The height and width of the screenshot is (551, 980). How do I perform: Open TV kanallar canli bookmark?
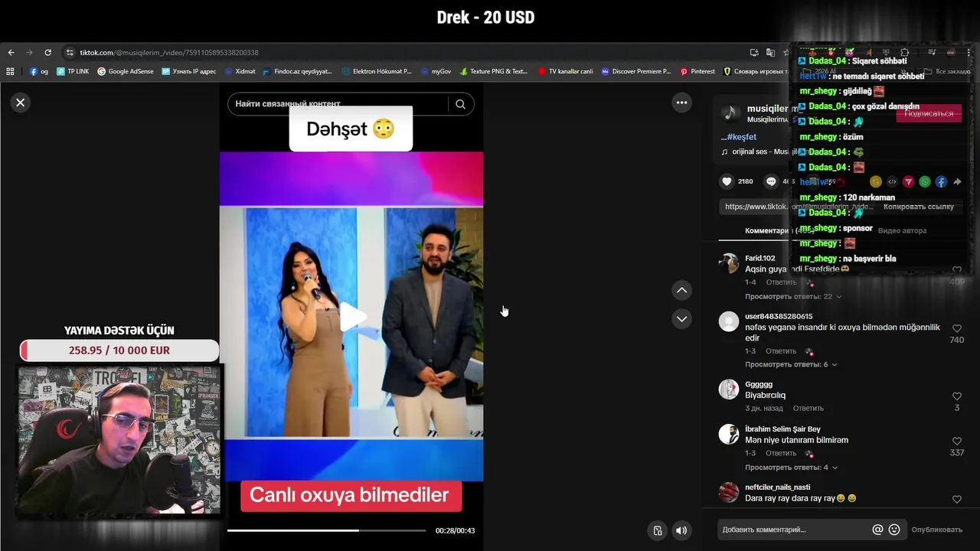[565, 71]
